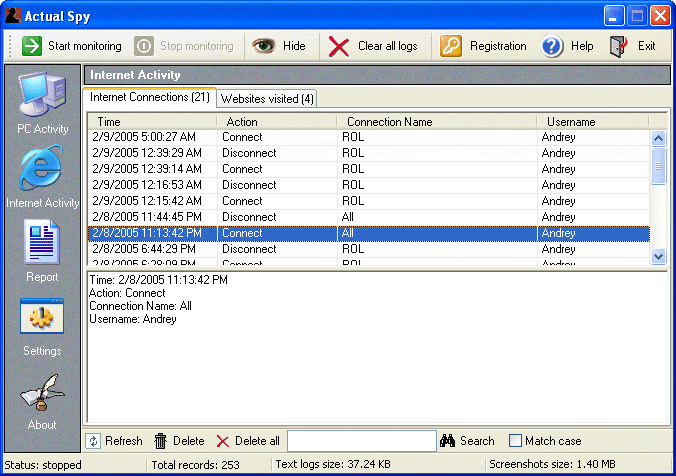The image size is (676, 476).
Task: Select the row 2/8/2005 11:44:45 PM
Action: pyautogui.click(x=369, y=217)
